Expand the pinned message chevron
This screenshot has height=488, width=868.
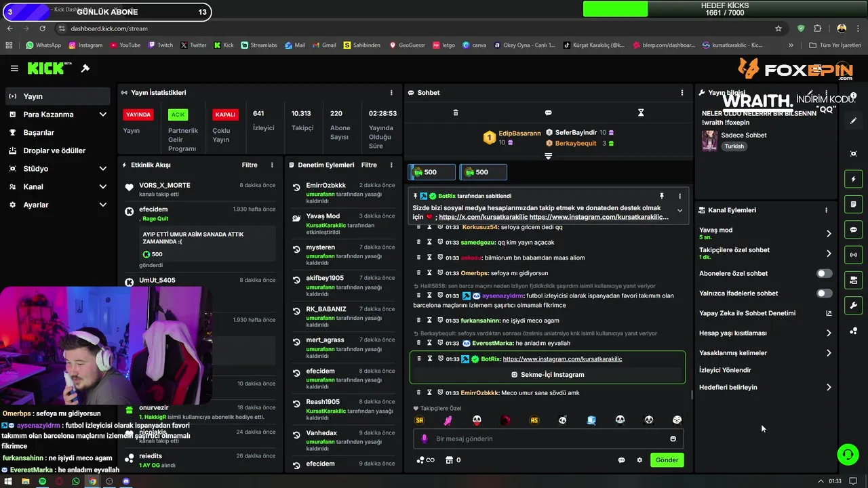coord(679,211)
